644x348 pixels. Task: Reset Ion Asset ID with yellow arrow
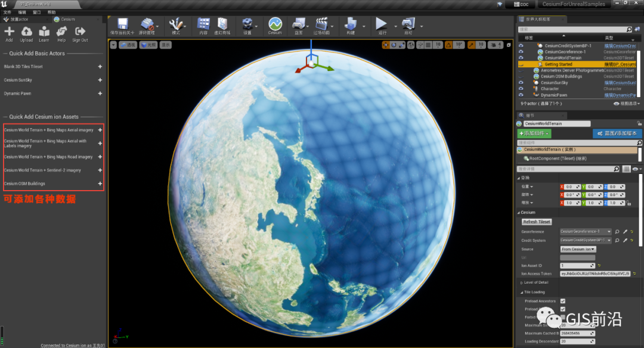[599, 266]
